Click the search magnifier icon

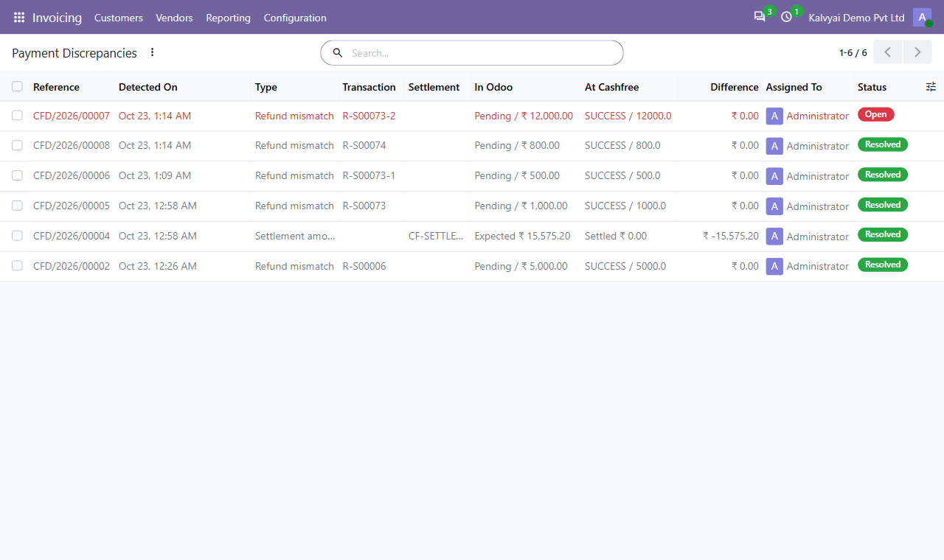click(338, 53)
